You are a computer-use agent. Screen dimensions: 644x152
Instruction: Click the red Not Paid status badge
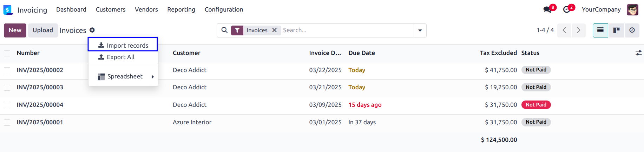click(536, 105)
